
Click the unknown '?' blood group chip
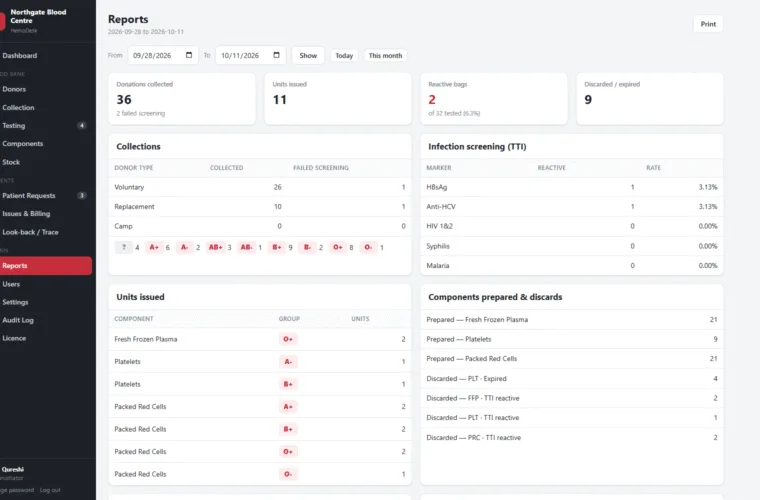coord(124,247)
